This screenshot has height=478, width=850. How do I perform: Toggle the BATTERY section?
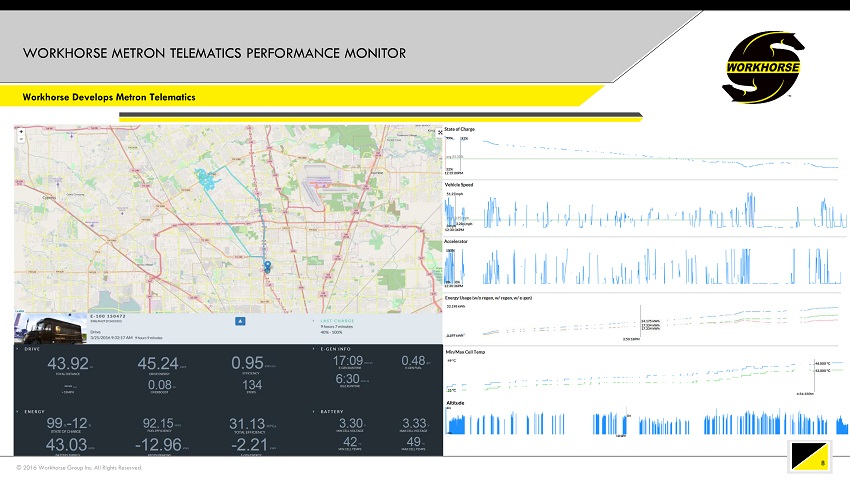[x=315, y=411]
